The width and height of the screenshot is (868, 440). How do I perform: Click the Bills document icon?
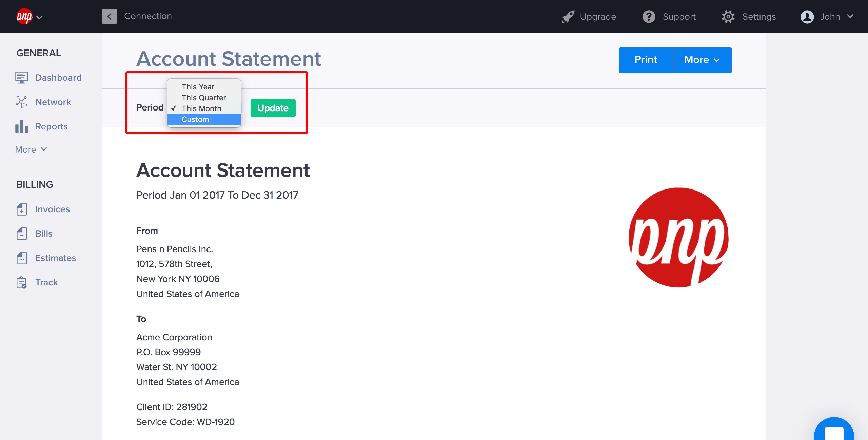22,234
